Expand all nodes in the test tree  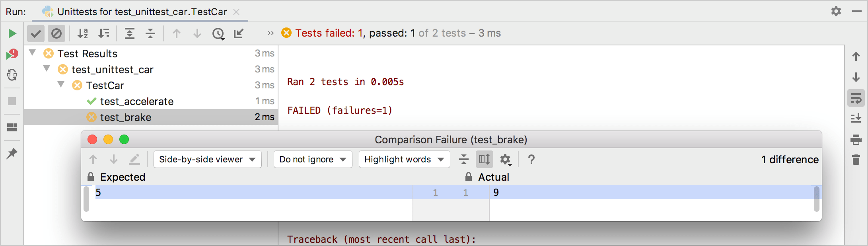tap(129, 33)
